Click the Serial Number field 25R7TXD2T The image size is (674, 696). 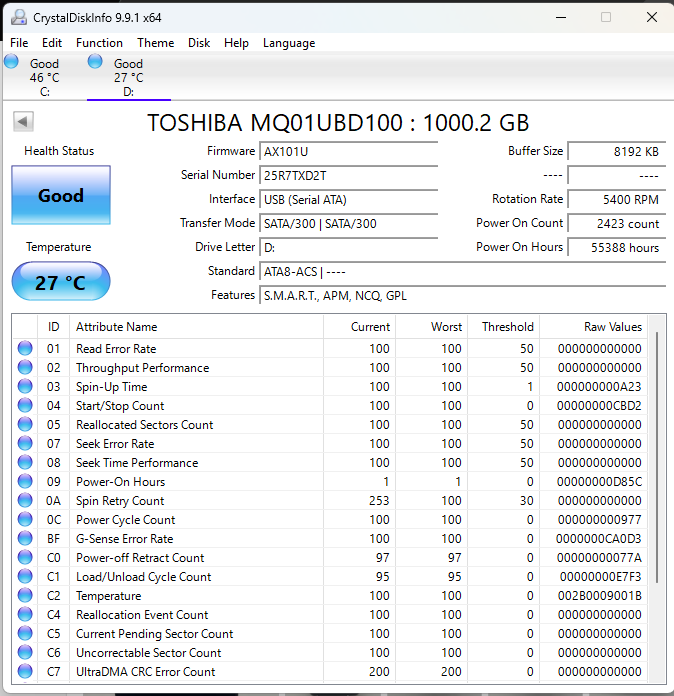pyautogui.click(x=349, y=175)
